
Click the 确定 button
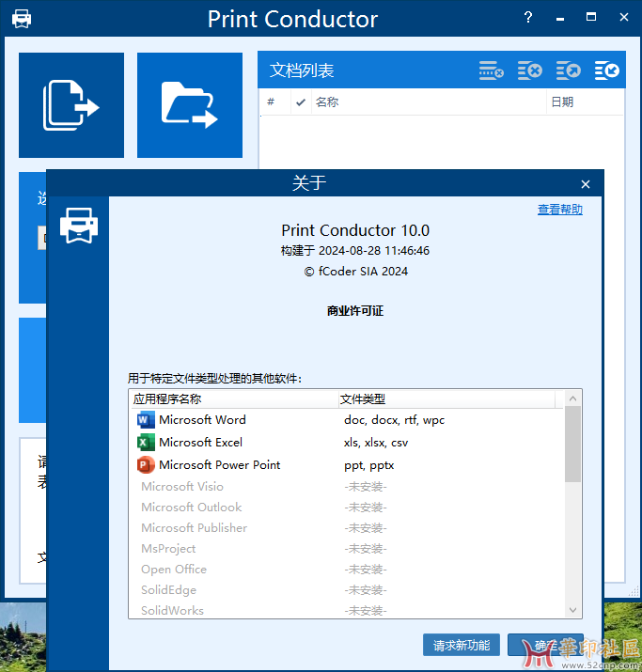point(545,645)
